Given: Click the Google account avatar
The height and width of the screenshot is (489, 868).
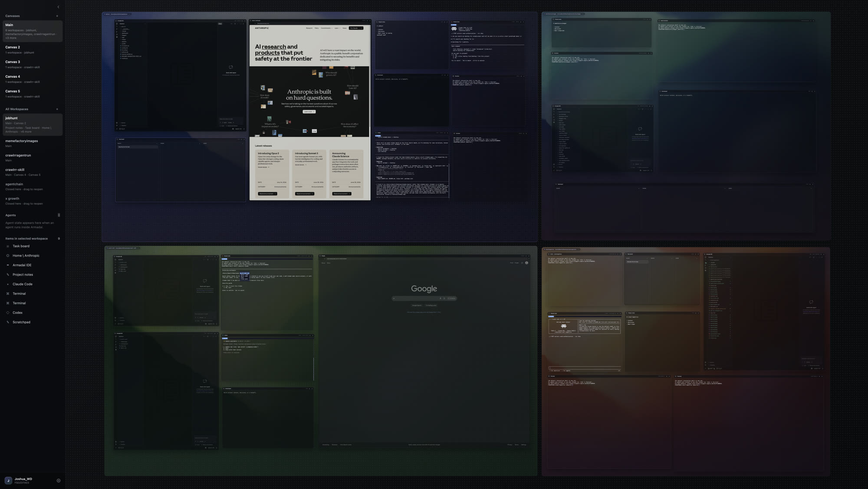Looking at the screenshot, I should click(526, 263).
